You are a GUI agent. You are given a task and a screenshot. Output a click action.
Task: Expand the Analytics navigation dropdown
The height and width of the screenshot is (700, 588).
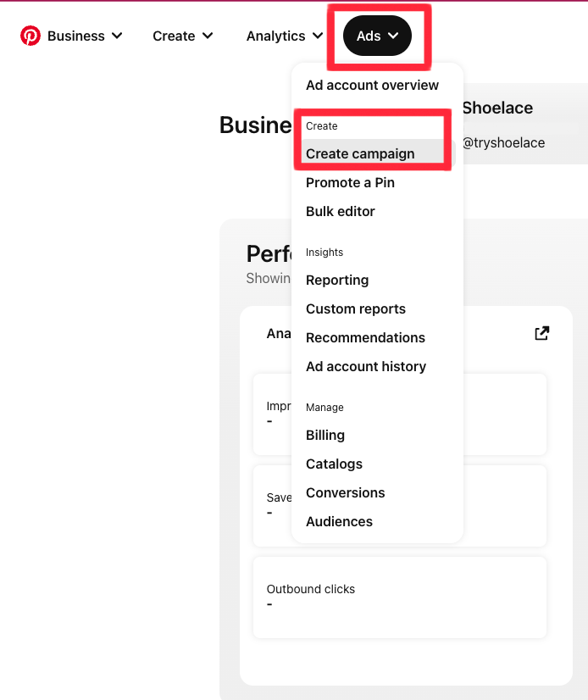tap(284, 36)
